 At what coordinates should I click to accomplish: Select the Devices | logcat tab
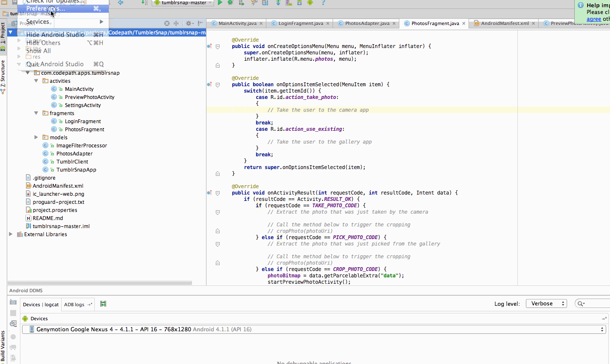tap(41, 305)
